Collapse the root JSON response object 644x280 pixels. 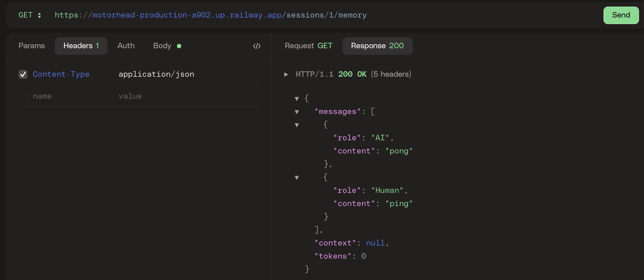[x=297, y=99]
